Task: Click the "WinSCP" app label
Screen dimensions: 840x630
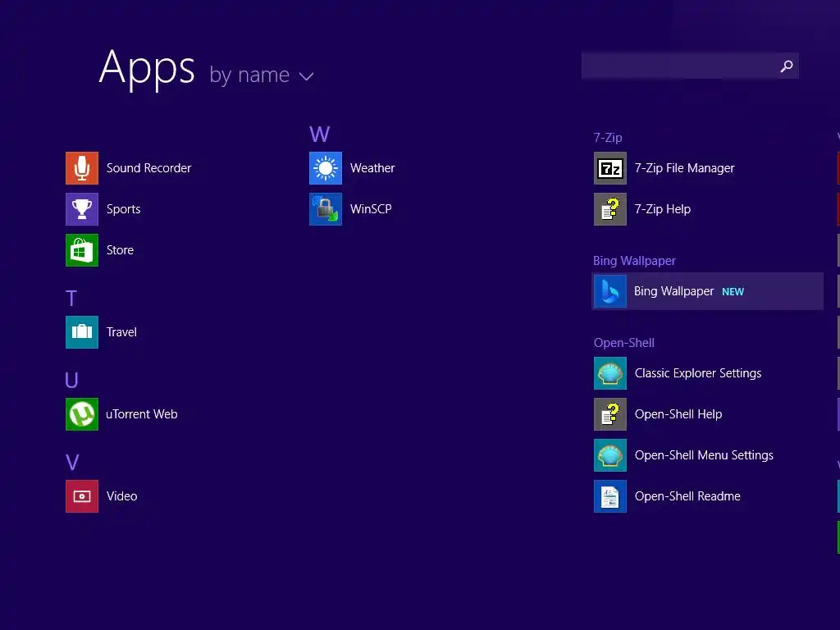Action: pos(372,209)
